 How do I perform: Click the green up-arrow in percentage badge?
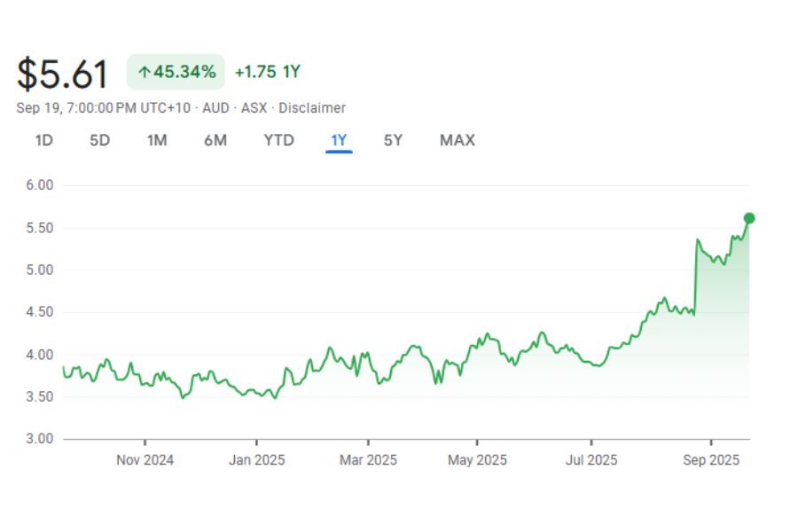coord(144,73)
